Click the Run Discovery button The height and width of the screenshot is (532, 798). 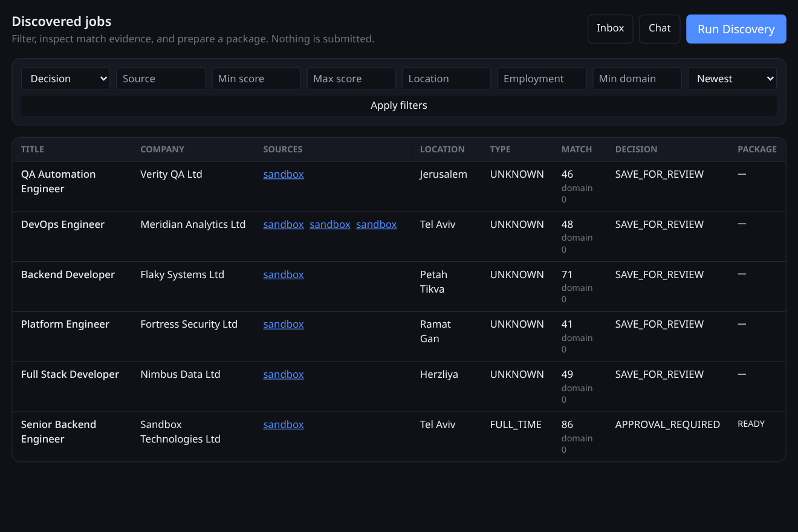pyautogui.click(x=736, y=29)
